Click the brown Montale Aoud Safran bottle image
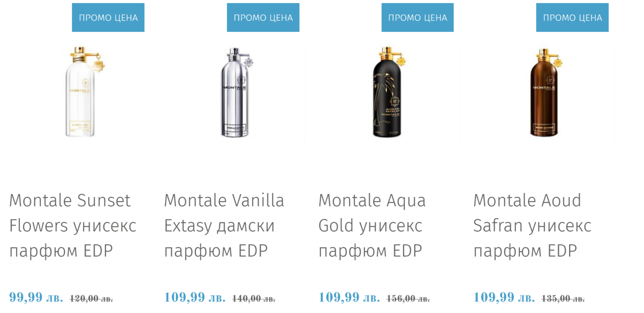The width and height of the screenshot is (644, 313). coord(544,92)
